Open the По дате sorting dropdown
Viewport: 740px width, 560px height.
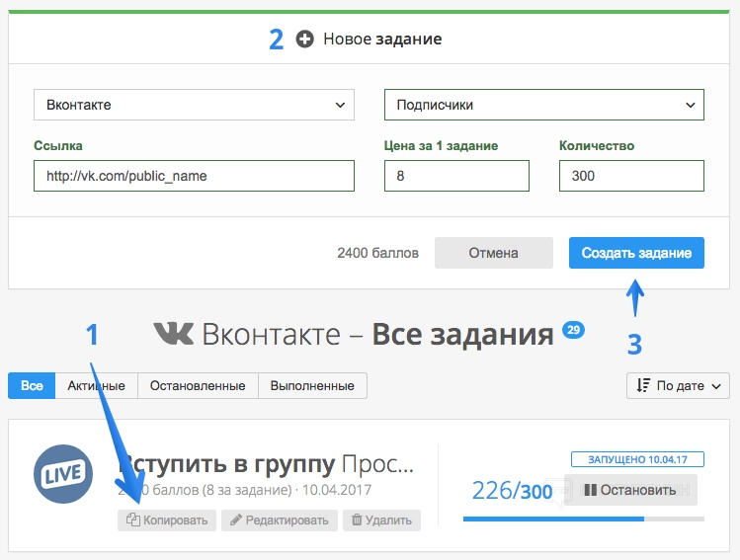(678, 385)
